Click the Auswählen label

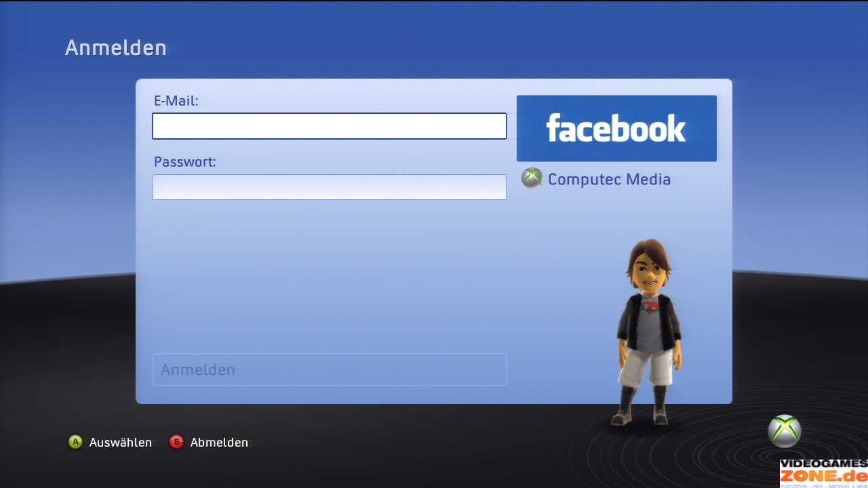coord(121,443)
